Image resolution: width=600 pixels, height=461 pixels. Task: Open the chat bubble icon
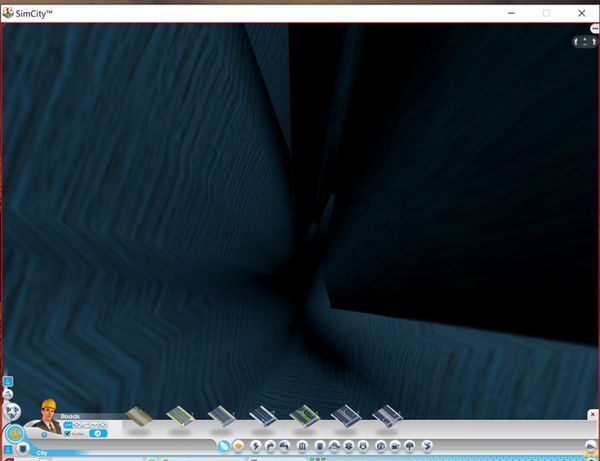tap(594, 29)
